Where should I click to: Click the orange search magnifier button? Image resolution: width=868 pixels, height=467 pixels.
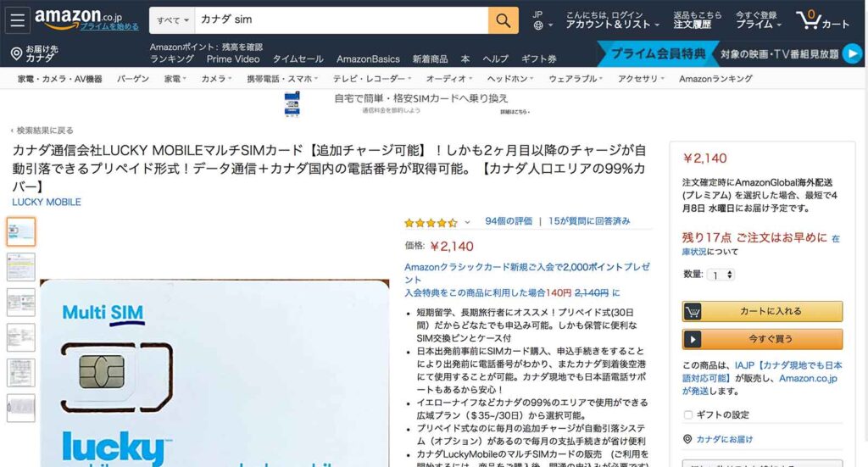(504, 20)
